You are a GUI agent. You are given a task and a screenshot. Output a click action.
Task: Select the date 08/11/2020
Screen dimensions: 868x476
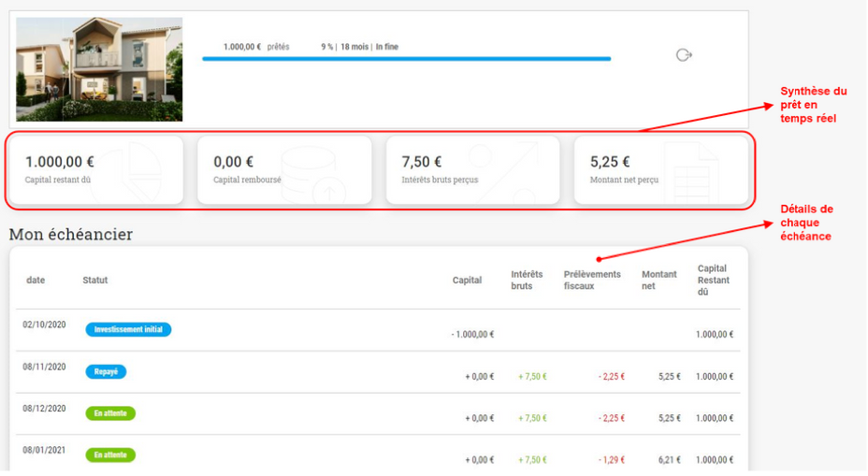(x=44, y=367)
